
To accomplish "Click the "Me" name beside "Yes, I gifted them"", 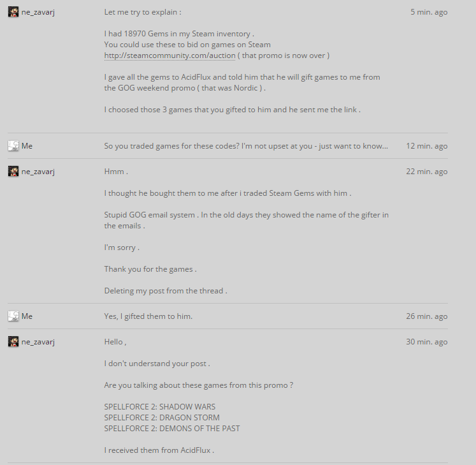I will (27, 316).
